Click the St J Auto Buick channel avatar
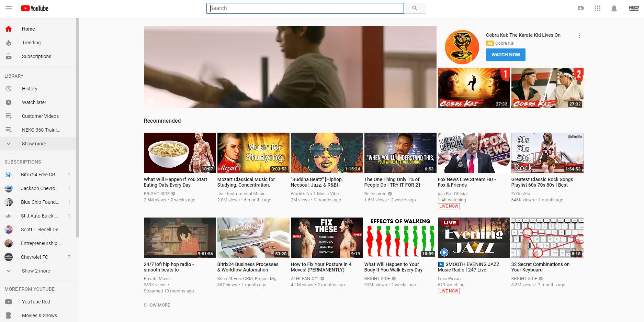Screen dimensions: 644x322 (9, 216)
